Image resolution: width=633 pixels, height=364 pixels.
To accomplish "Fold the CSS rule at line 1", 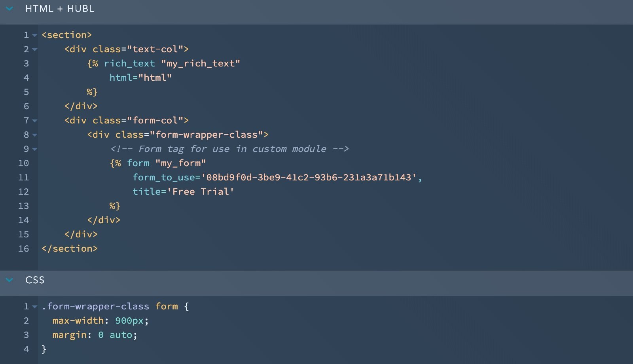I will point(35,307).
